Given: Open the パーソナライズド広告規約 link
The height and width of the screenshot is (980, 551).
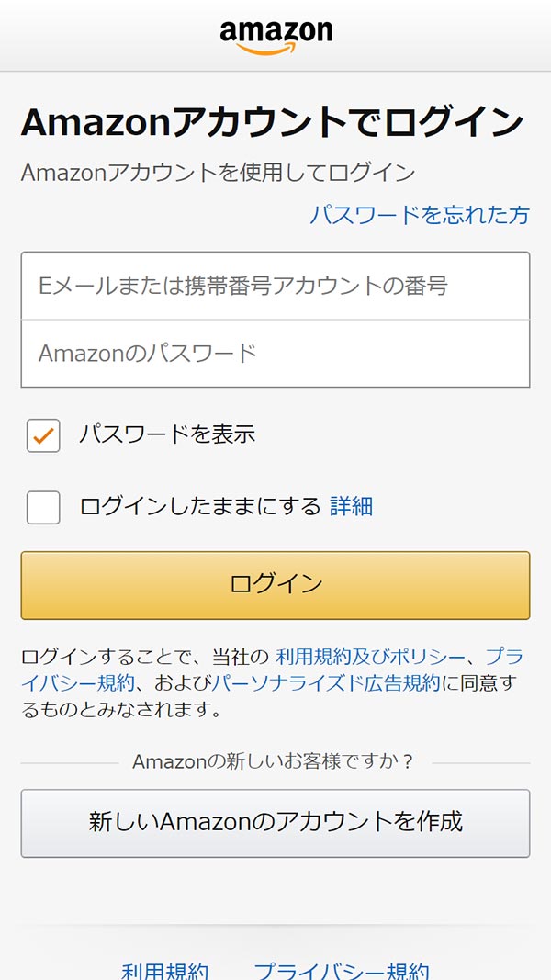Looking at the screenshot, I should (x=326, y=682).
